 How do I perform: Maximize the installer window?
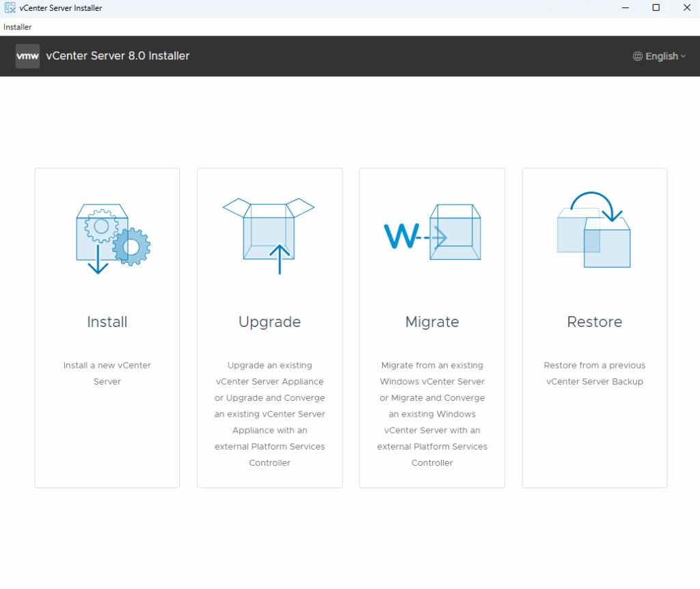(656, 8)
